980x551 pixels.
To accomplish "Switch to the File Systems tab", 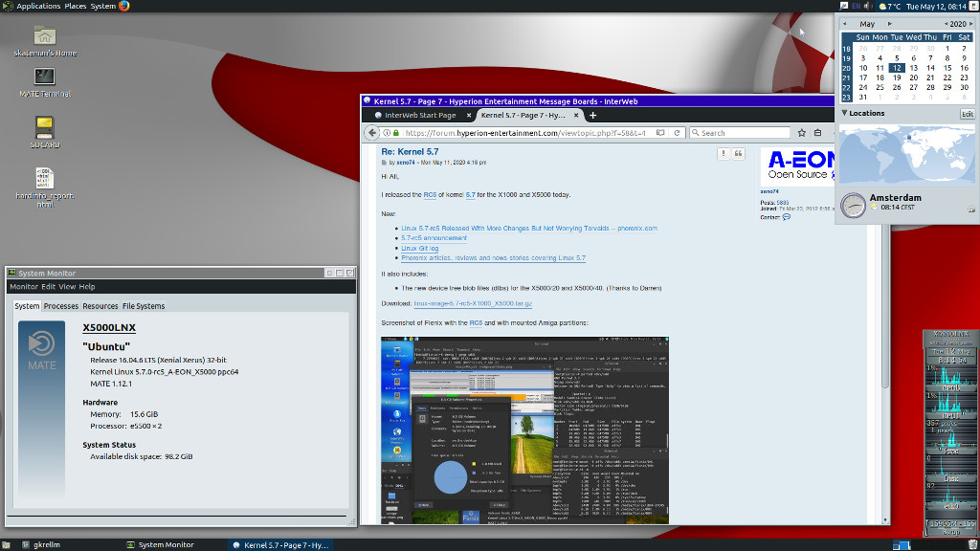I will [x=144, y=306].
